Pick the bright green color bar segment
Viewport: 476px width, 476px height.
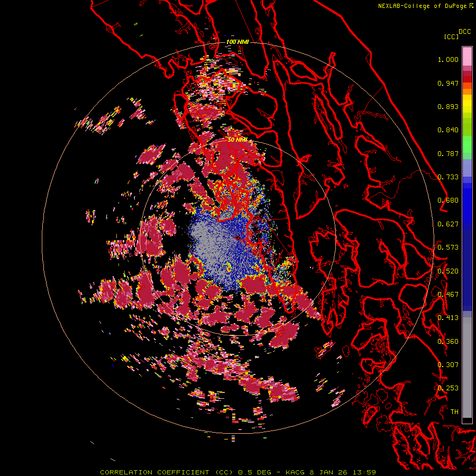(x=467, y=144)
